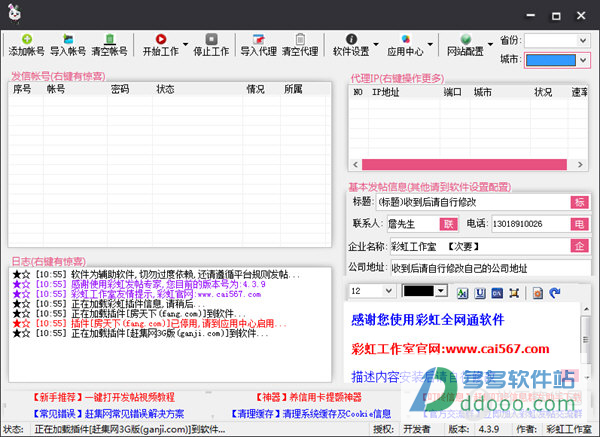The height and width of the screenshot is (437, 600).
Task: Click the 电话 phone number field
Action: click(531, 224)
